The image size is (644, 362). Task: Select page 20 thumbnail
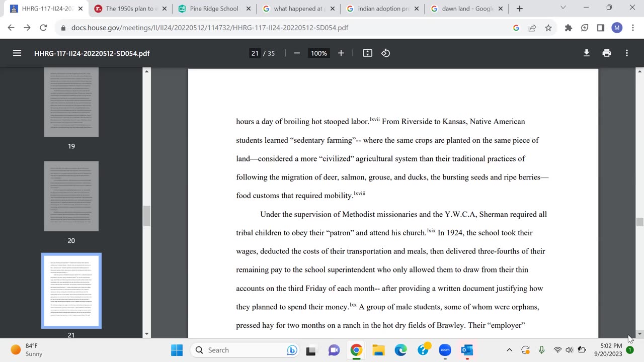coord(71,197)
